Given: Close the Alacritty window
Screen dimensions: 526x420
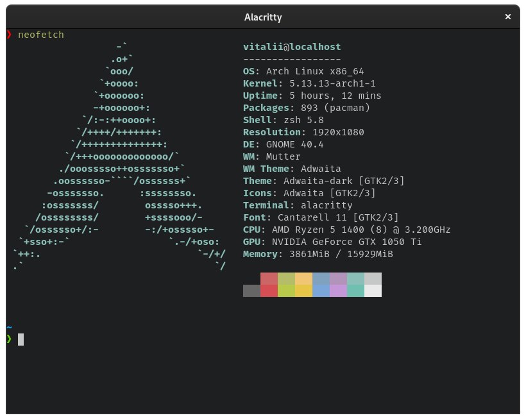Looking at the screenshot, I should click(x=507, y=17).
